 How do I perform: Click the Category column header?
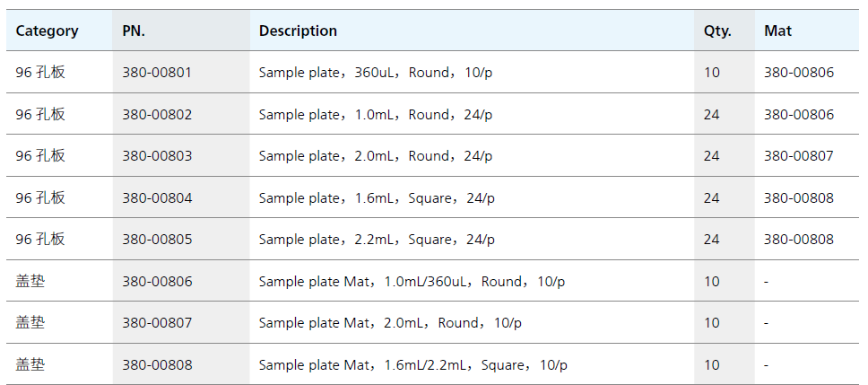click(x=47, y=31)
